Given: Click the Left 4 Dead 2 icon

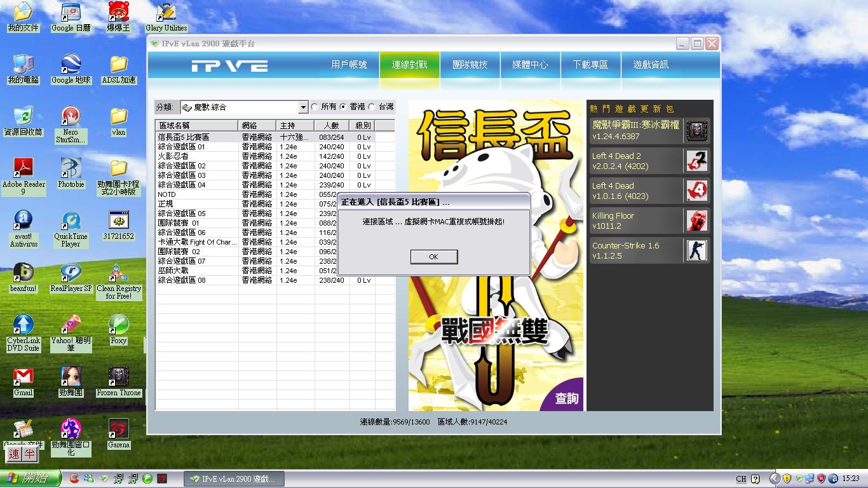Looking at the screenshot, I should (x=696, y=161).
